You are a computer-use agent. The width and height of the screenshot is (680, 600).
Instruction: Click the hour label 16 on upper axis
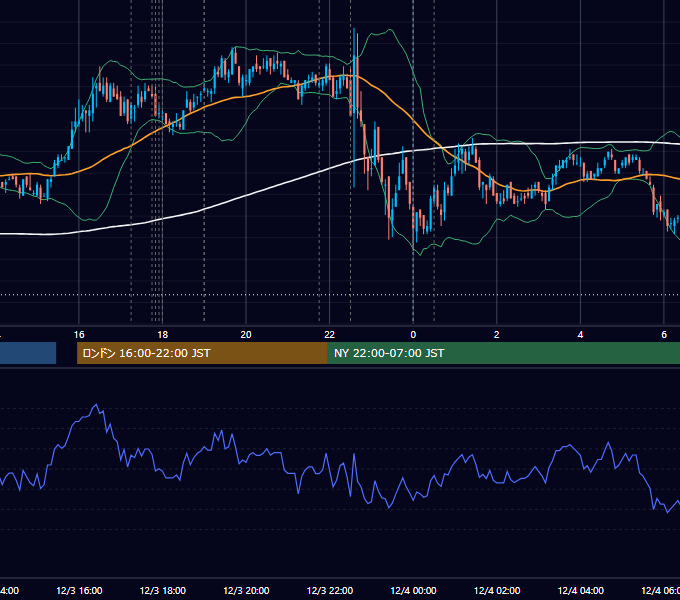79,335
